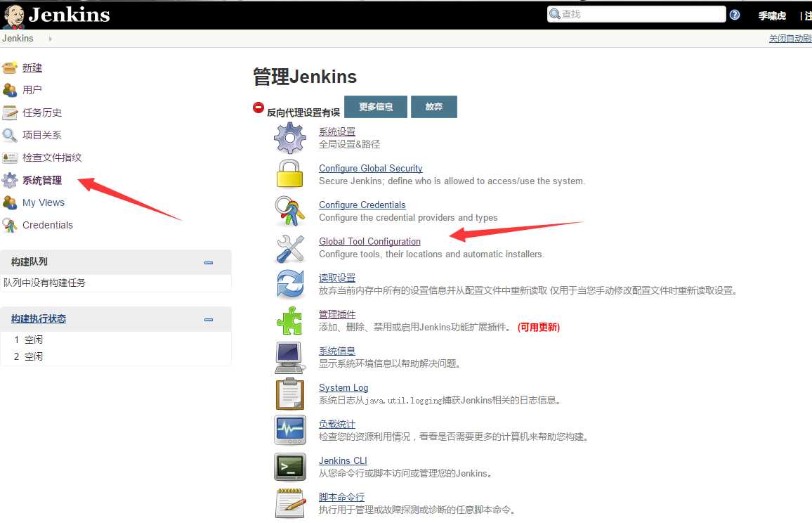Click the Jenkins breadcrumb link

(x=18, y=39)
